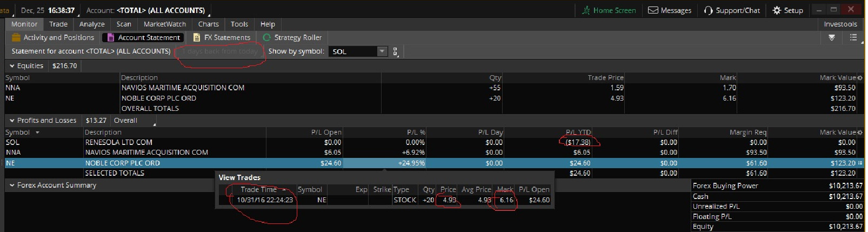Open the Monitor tab

[24, 24]
